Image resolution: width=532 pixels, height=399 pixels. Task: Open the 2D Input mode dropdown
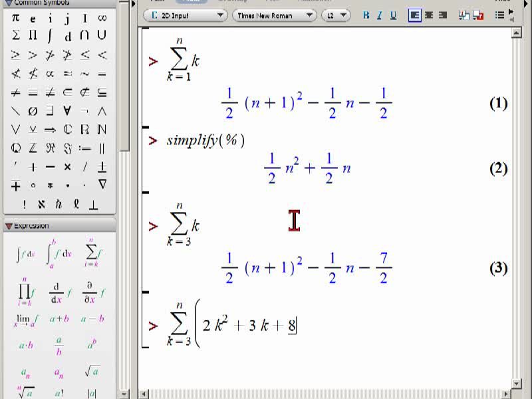[x=186, y=15]
